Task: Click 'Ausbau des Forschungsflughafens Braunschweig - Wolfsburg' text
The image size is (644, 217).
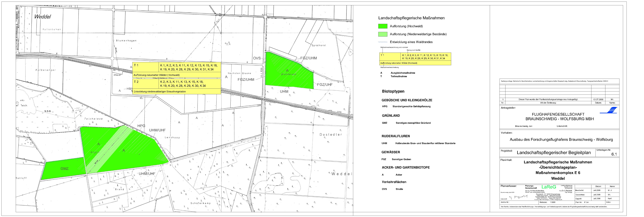Action: click(x=561, y=140)
